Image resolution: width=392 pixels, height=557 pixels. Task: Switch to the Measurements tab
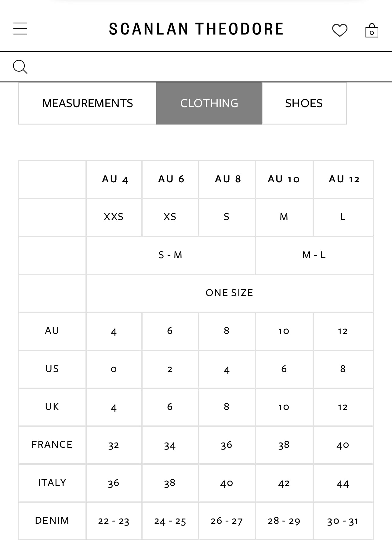(x=88, y=103)
